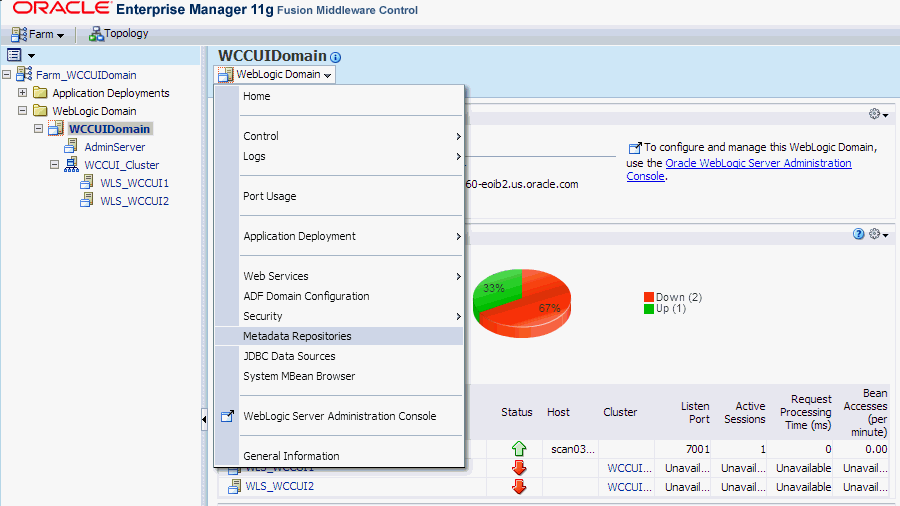Open the tree view dropdown arrow
This screenshot has width=900, height=506.
coord(32,56)
